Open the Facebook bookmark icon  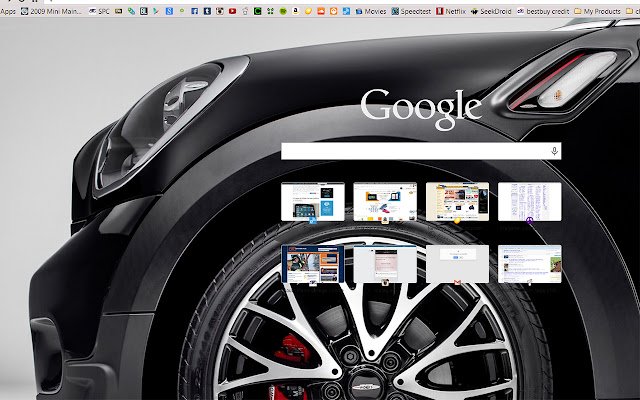(195, 11)
